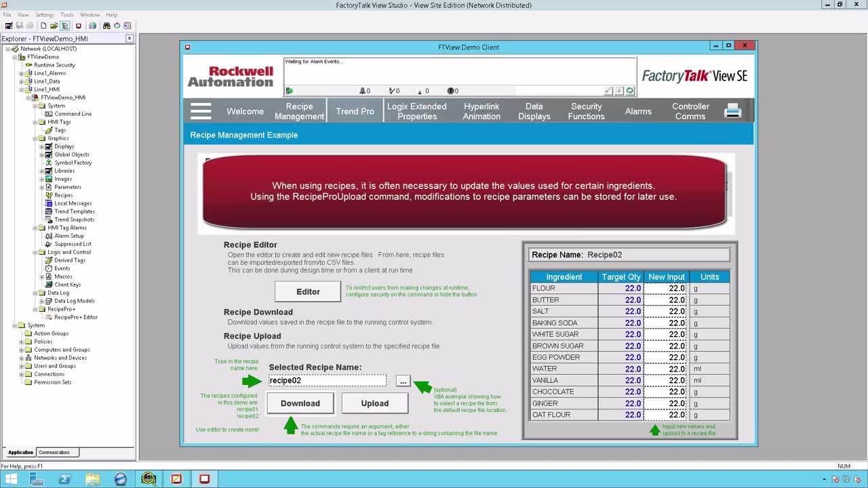Select Alarm Setup tree item
868x488 pixels.
point(69,236)
